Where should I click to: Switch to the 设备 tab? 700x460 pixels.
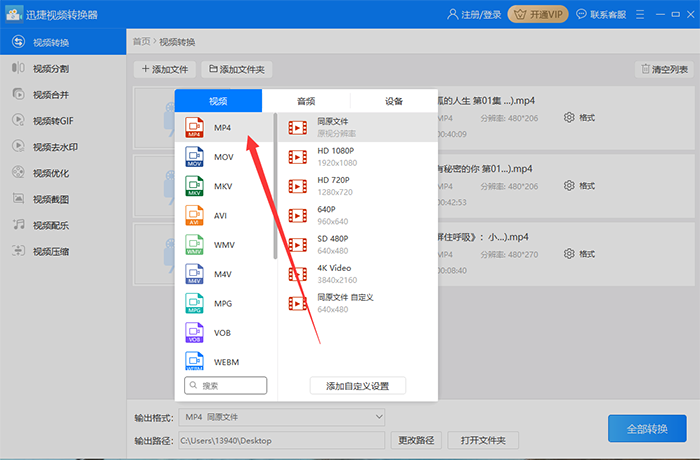[x=393, y=101]
